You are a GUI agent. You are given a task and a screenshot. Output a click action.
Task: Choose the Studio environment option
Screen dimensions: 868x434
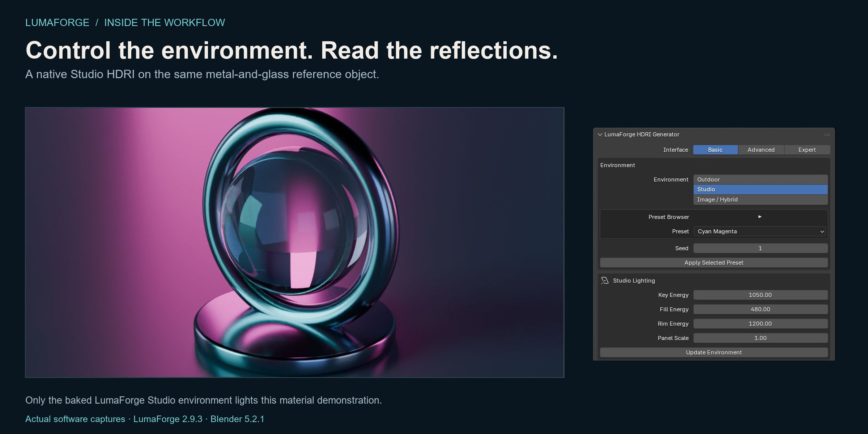(x=761, y=190)
